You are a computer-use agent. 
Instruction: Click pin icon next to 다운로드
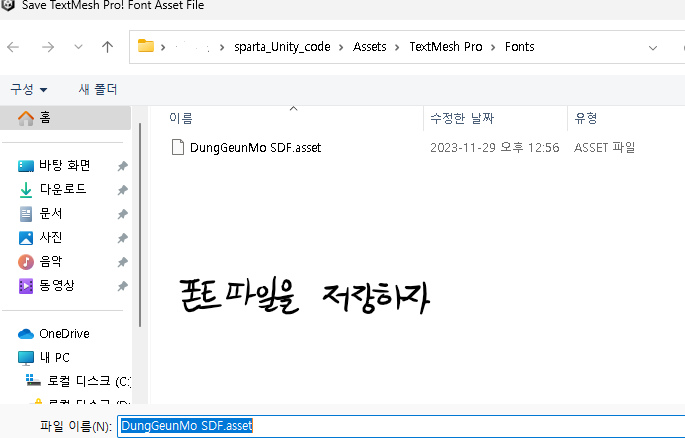click(123, 190)
